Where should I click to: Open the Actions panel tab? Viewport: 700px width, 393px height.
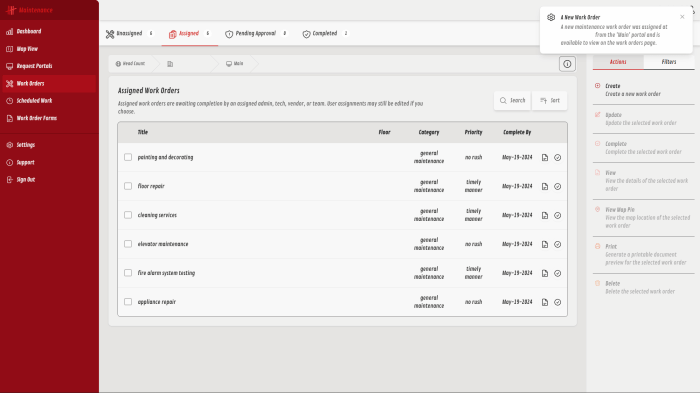[618, 62]
